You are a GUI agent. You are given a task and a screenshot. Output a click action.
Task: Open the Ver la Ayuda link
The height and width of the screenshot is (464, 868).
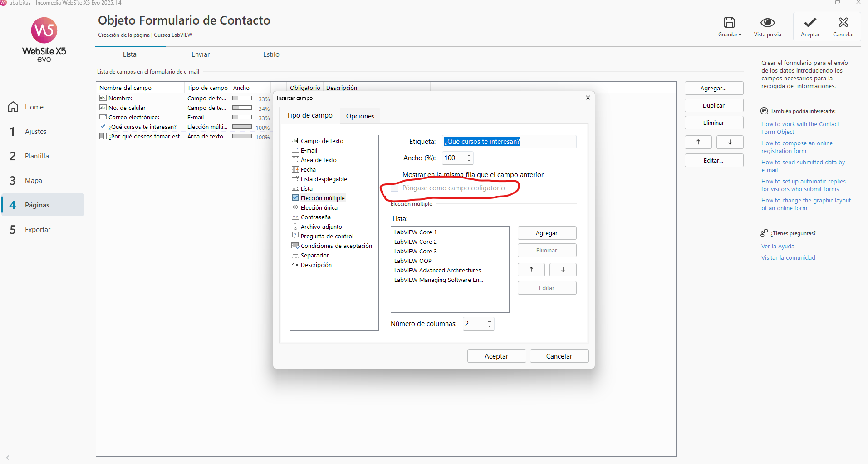pyautogui.click(x=778, y=247)
